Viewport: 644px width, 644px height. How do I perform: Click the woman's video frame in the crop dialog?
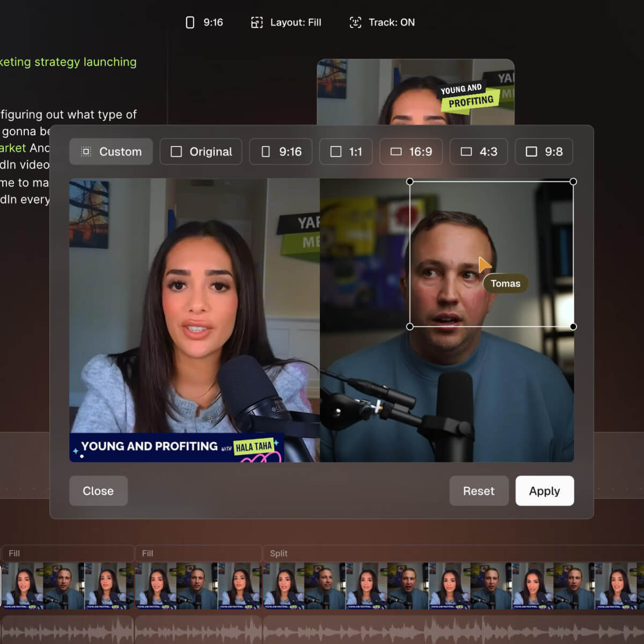click(x=195, y=320)
